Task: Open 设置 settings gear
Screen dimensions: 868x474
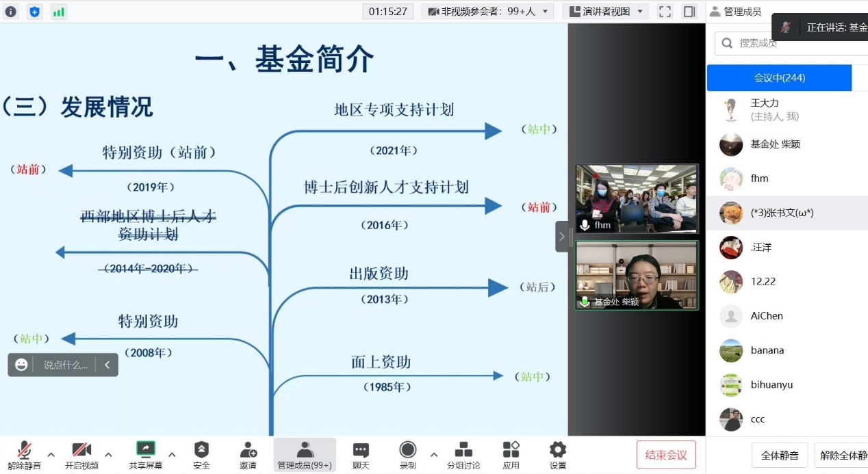Action: (x=558, y=455)
